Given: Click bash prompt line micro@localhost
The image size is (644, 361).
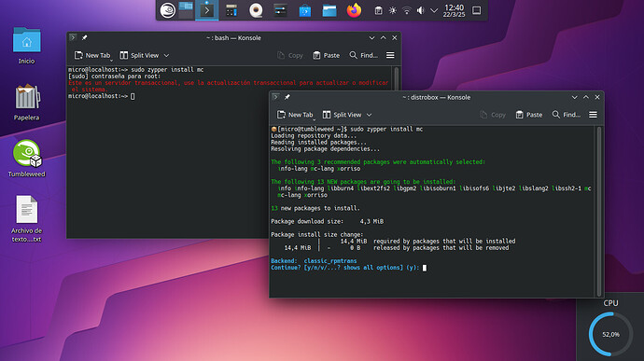Looking at the screenshot, I should click(x=102, y=96).
